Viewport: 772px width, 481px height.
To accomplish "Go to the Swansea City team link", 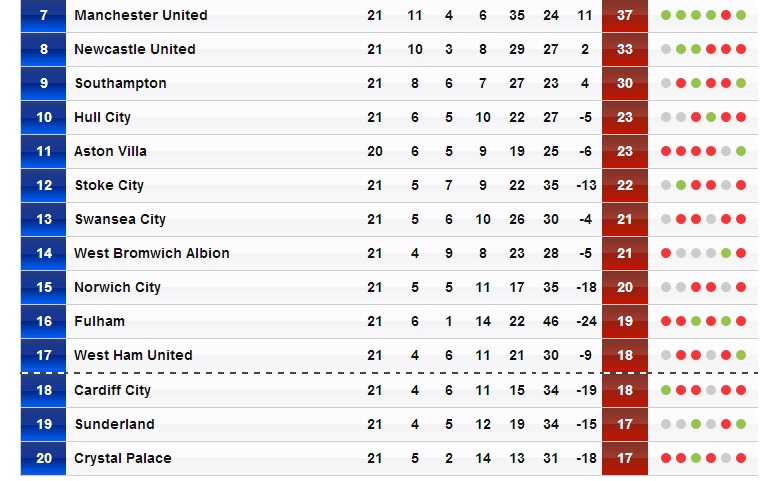I will [x=120, y=219].
